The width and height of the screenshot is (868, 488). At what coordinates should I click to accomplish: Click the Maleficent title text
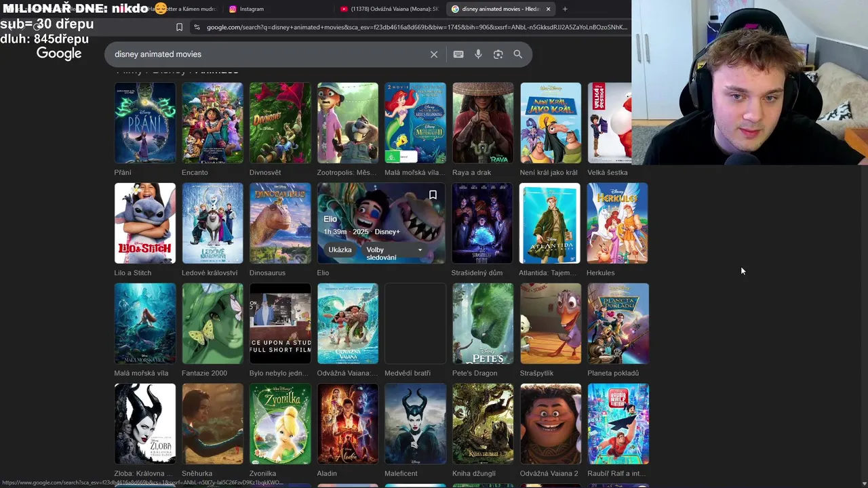401,473
